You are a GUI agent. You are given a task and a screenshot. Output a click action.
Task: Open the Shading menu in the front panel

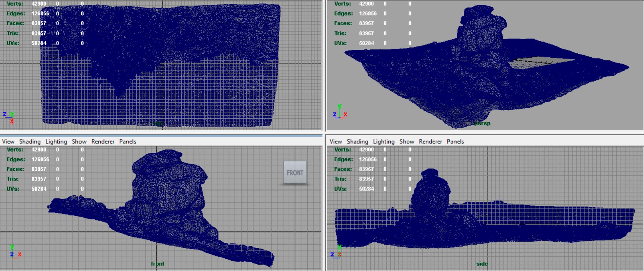(30, 142)
